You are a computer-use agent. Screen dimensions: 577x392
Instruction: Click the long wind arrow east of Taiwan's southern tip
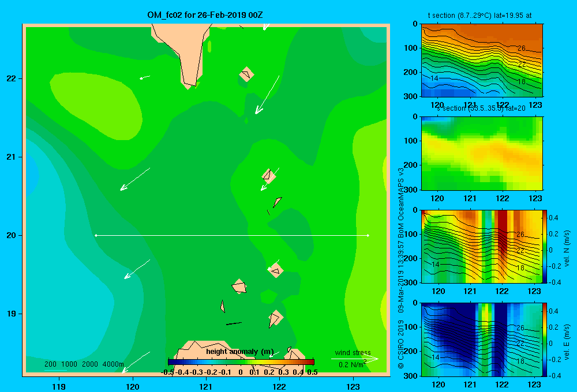(267, 95)
